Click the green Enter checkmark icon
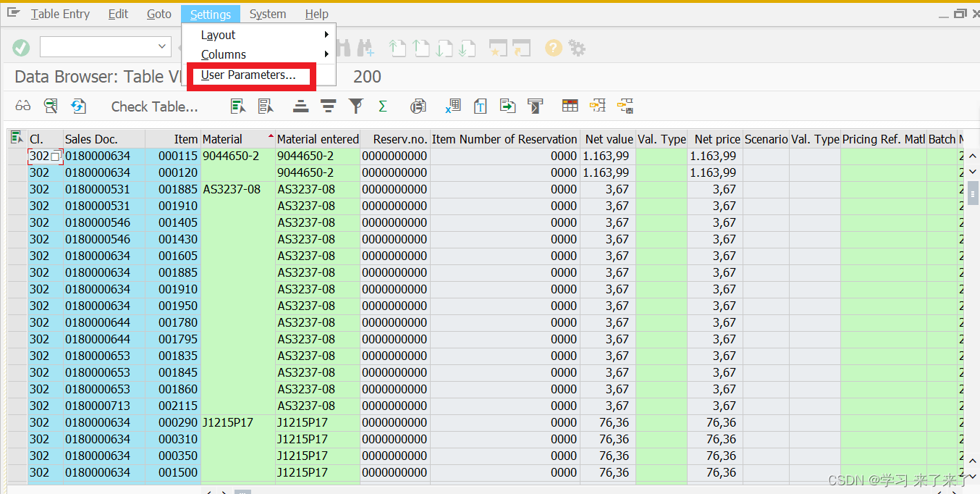Image resolution: width=980 pixels, height=494 pixels. [21, 48]
